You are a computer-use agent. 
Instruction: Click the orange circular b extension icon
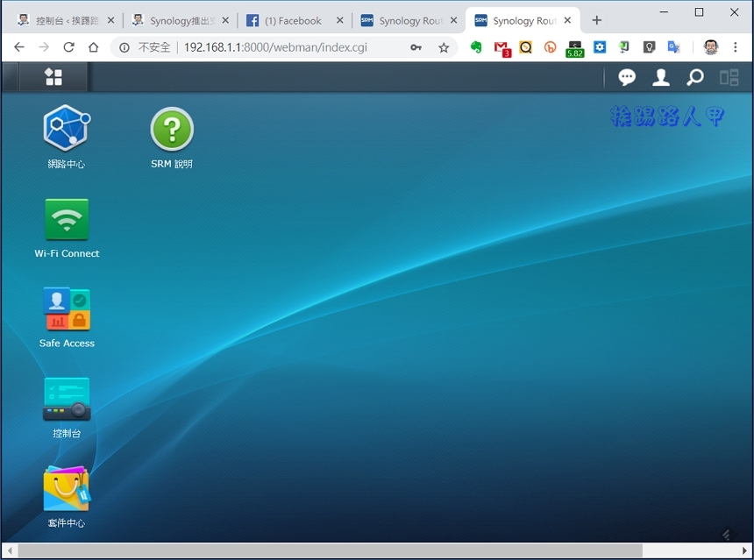[550, 47]
